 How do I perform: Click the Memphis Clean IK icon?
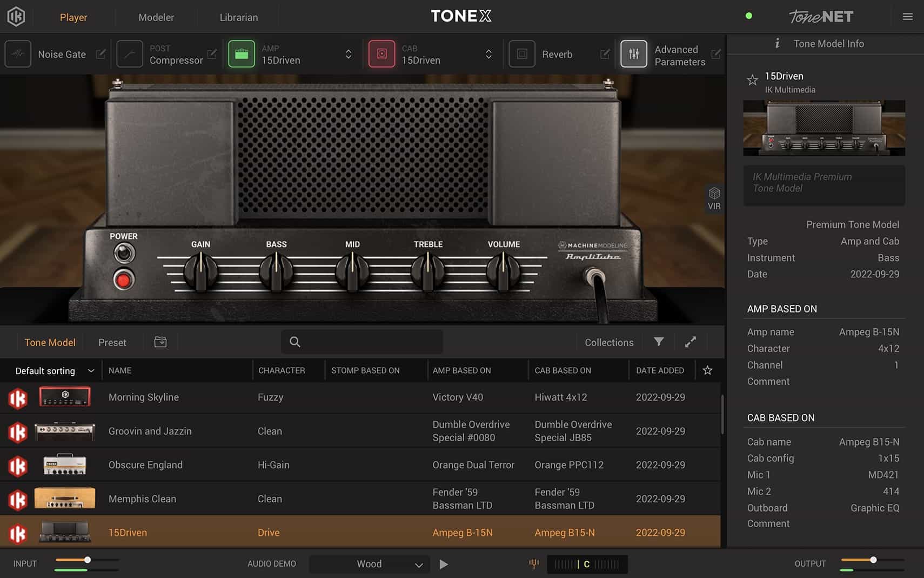17,499
